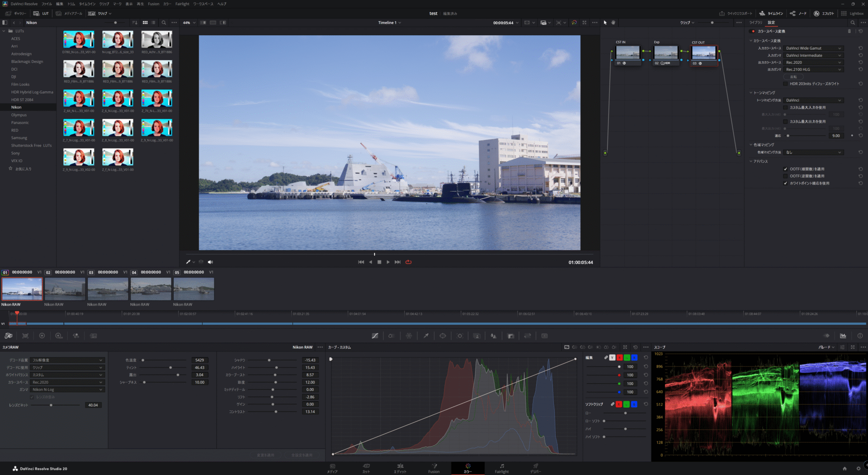This screenshot has height=475, width=868.
Task: Reset the Input Color Space parameter
Action: click(861, 48)
